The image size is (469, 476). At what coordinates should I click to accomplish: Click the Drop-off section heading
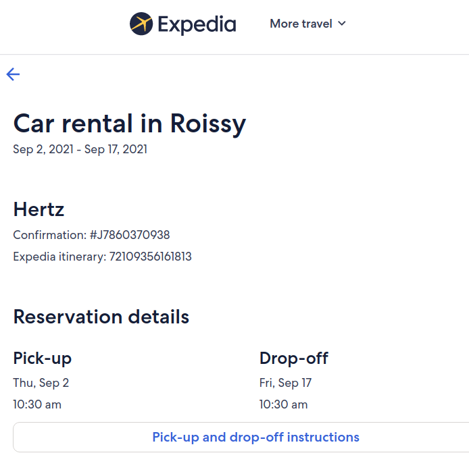(294, 359)
